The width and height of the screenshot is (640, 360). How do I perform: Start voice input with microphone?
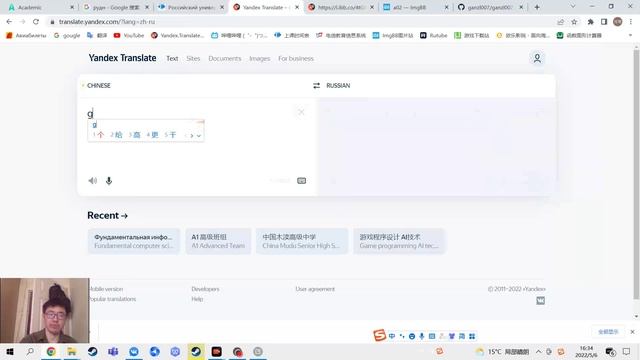pos(109,181)
